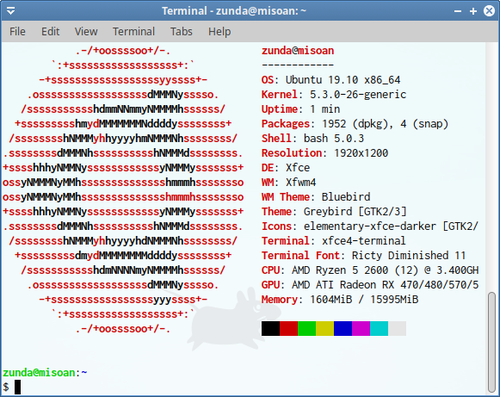
Task: Open the Tabs menu
Action: [181, 32]
